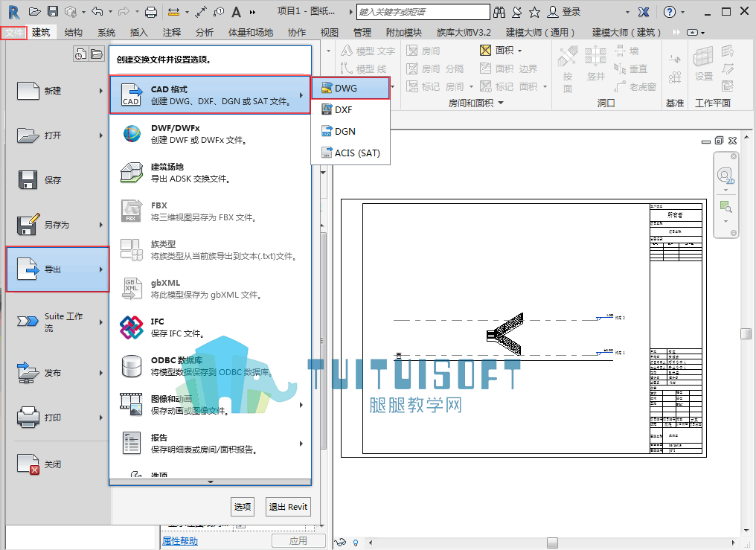756x550 pixels.
Task: Click the Favorites star icon
Action: click(x=534, y=12)
